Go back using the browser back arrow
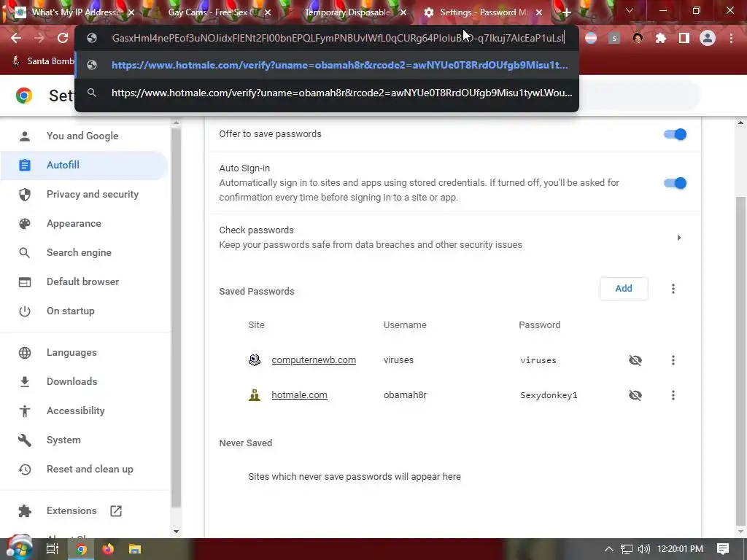747x560 pixels. pos(16,38)
